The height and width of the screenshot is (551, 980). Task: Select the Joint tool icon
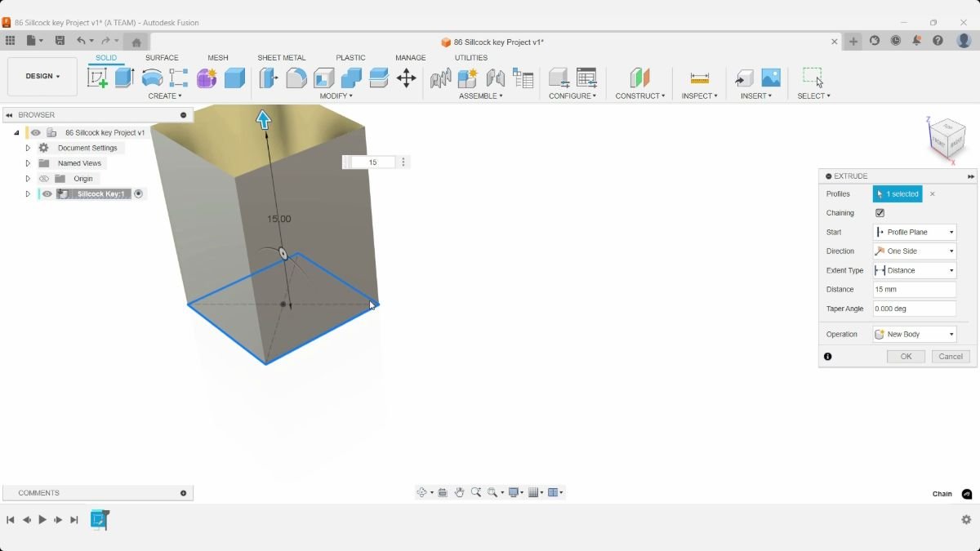click(x=495, y=78)
